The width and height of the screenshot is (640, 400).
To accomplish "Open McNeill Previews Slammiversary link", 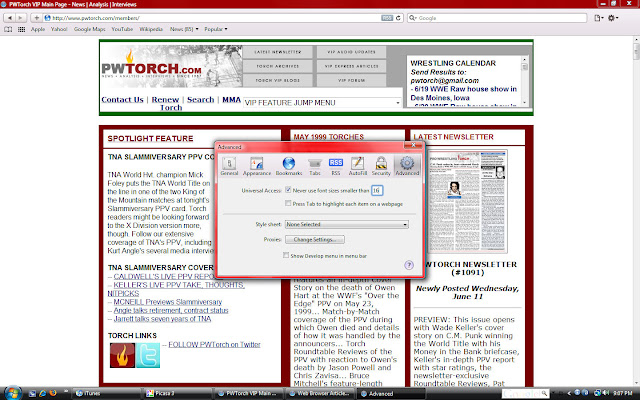I will coord(168,302).
